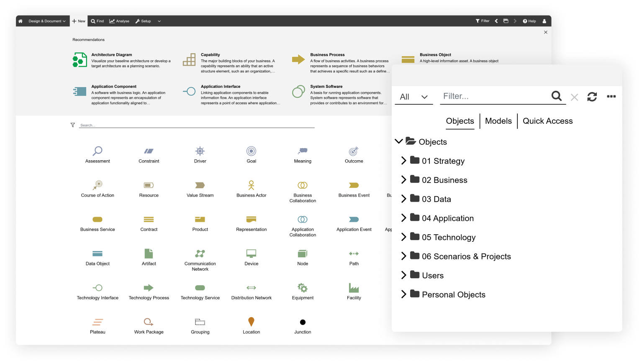The width and height of the screenshot is (642, 364).
Task: Open the Design & Document dropdown
Action: (x=47, y=21)
